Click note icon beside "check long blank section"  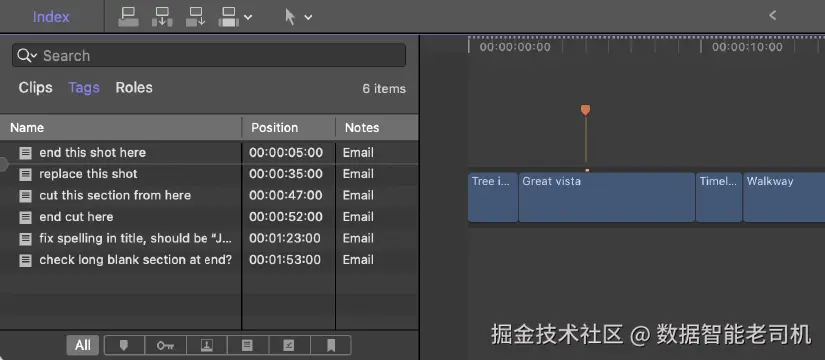25,261
